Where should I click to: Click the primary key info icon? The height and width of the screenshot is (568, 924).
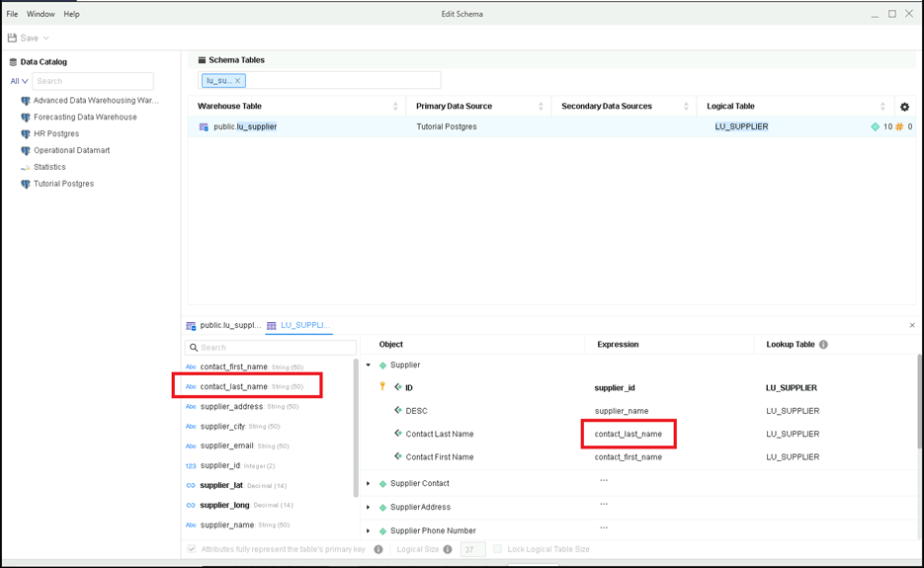tap(378, 549)
